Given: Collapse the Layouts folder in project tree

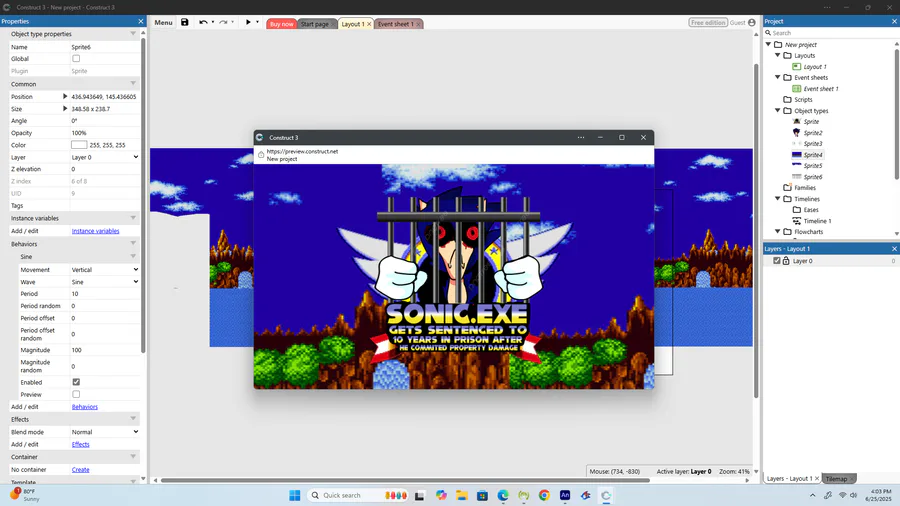Looking at the screenshot, I should (778, 55).
